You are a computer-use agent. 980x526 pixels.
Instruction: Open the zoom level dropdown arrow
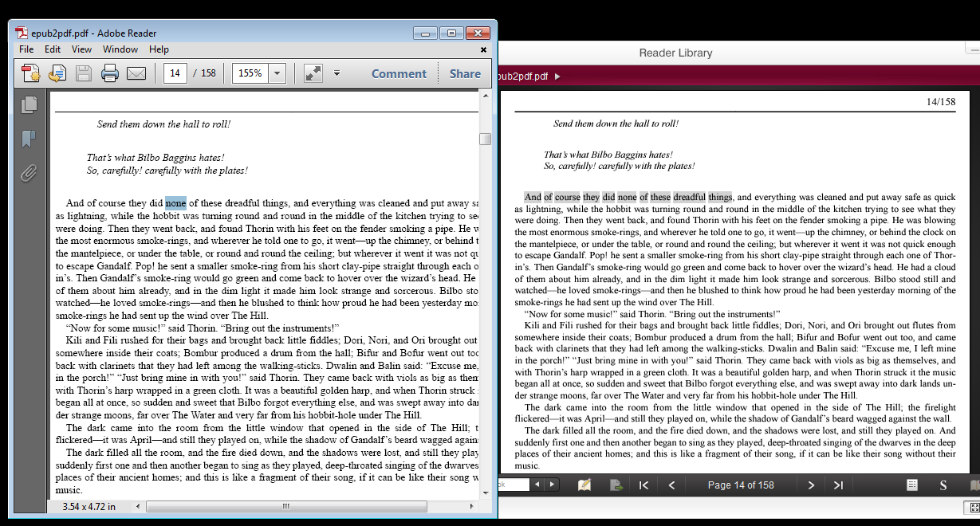point(277,73)
